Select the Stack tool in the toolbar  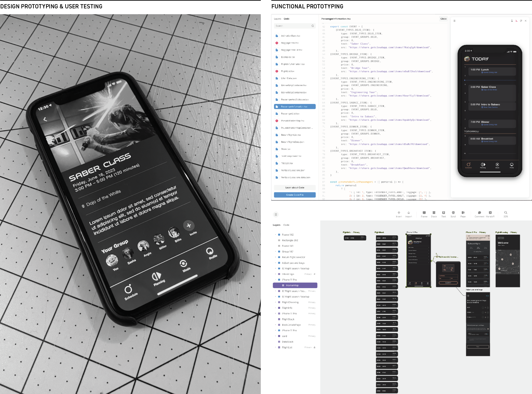434,212
